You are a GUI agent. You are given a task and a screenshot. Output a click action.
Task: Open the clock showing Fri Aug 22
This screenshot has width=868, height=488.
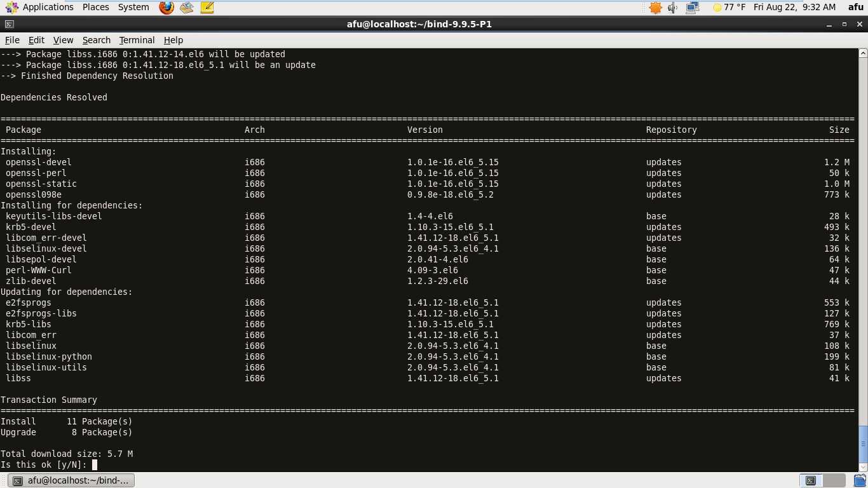(794, 7)
